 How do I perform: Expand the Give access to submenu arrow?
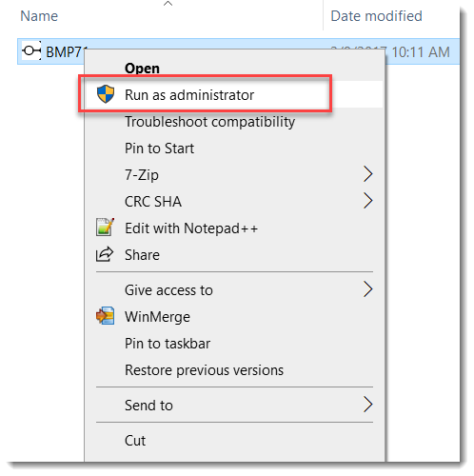[x=367, y=289]
